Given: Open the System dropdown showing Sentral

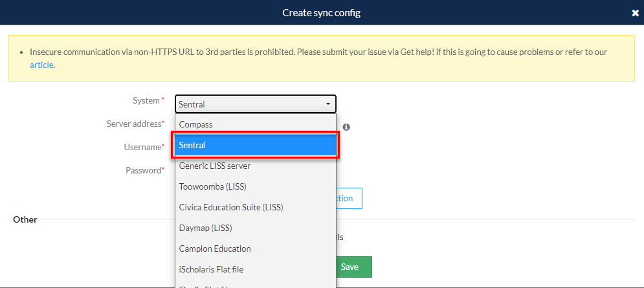Looking at the screenshot, I should tap(255, 104).
